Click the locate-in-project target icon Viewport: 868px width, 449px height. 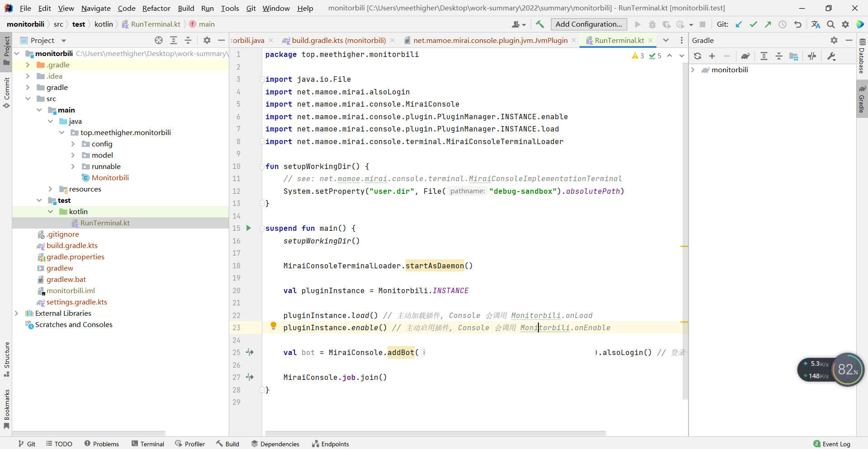point(159,40)
